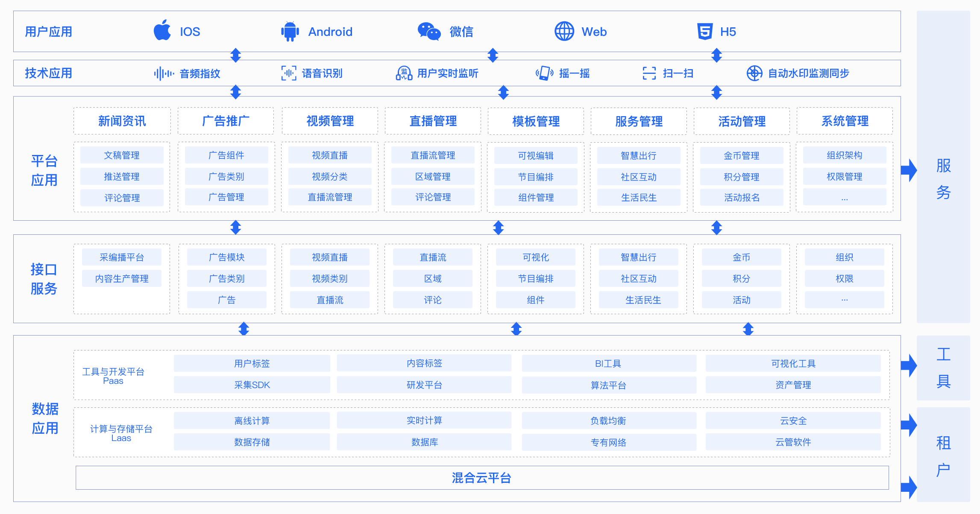Viewport: 980px width, 514px height.
Task: Select the 语音识别 scan icon
Action: [x=289, y=73]
